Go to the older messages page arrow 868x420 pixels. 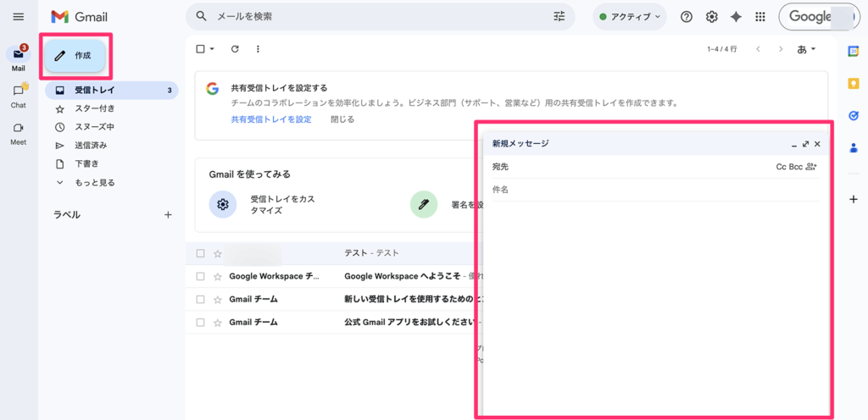point(781,49)
